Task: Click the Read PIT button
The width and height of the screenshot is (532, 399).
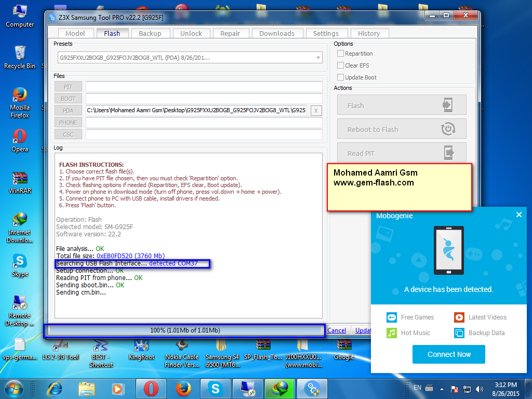Action: click(x=402, y=153)
